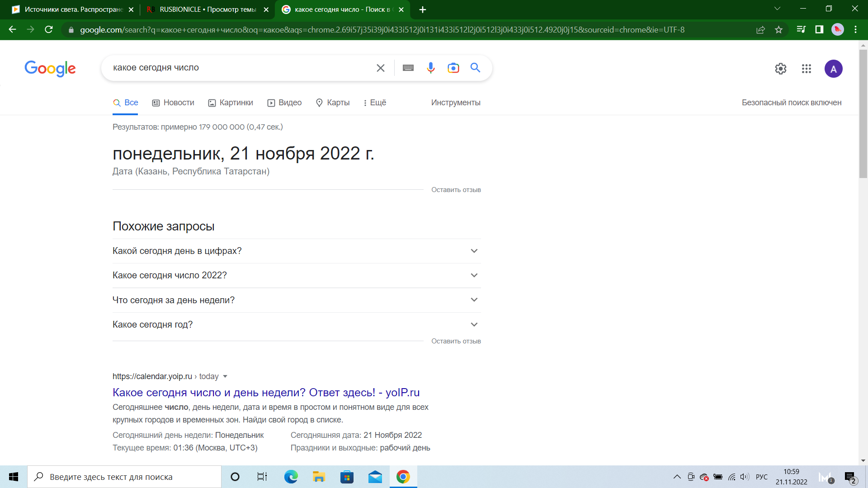Expand 'Какое сегодня число 2022?' question
This screenshot has height=488, width=868.
tap(297, 276)
